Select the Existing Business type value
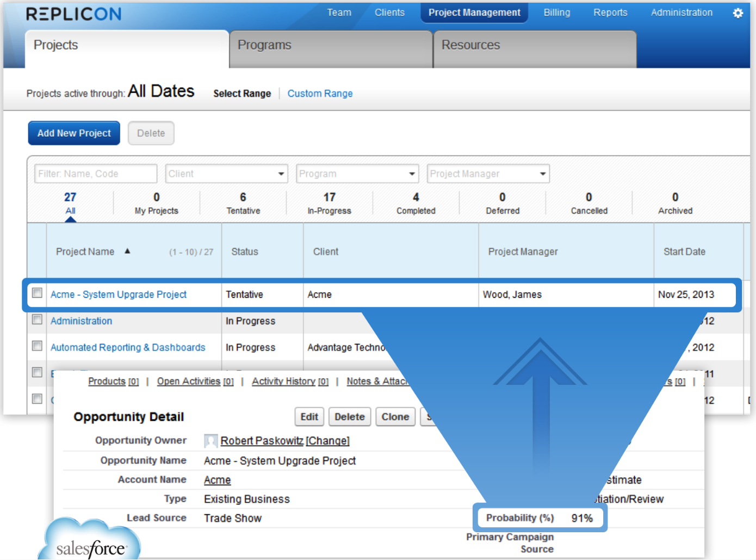Image resolution: width=756 pixels, height=560 pixels. [x=247, y=499]
